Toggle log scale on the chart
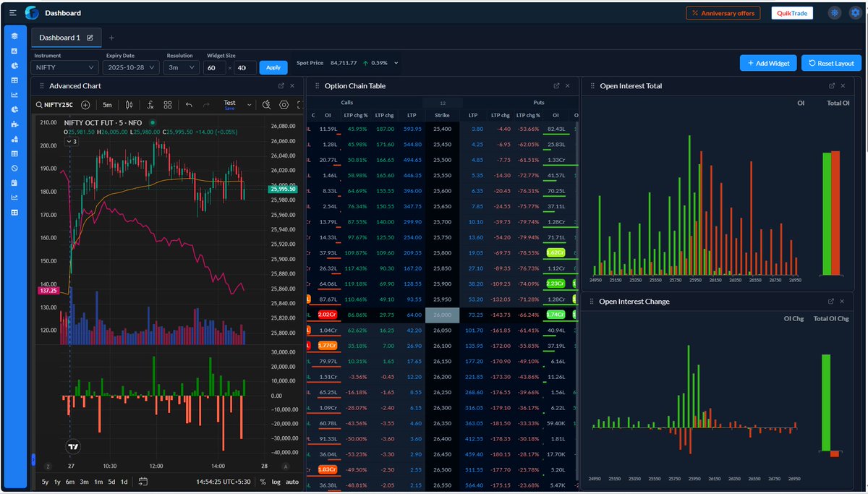This screenshot has height=494, width=868. [276, 481]
